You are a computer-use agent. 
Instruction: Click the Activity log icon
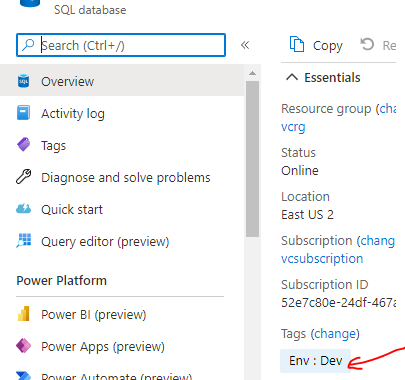tap(23, 113)
